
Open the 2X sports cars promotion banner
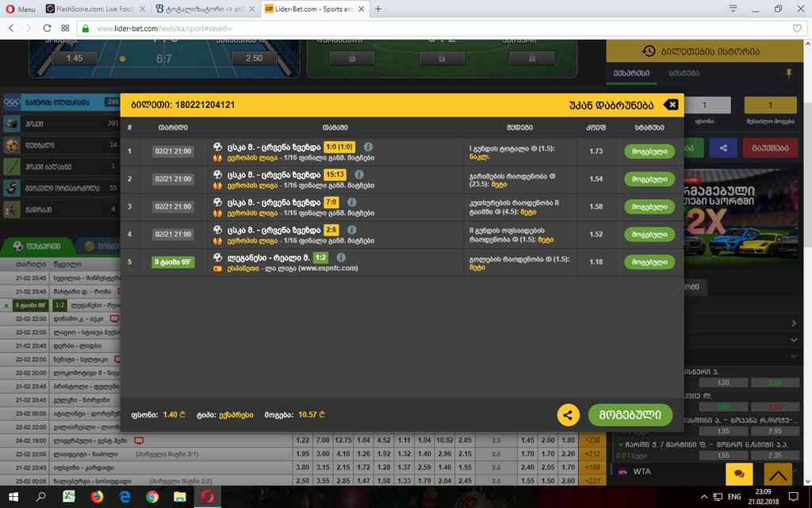coord(741,218)
